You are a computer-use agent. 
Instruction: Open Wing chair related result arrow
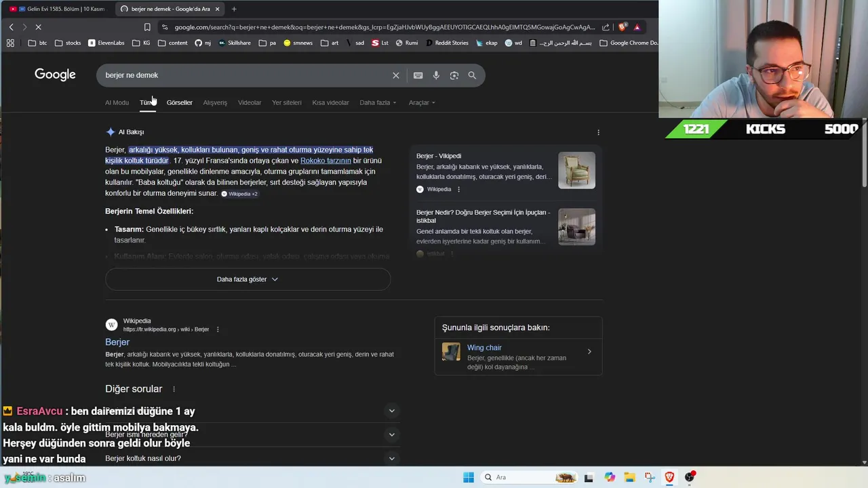tap(589, 351)
